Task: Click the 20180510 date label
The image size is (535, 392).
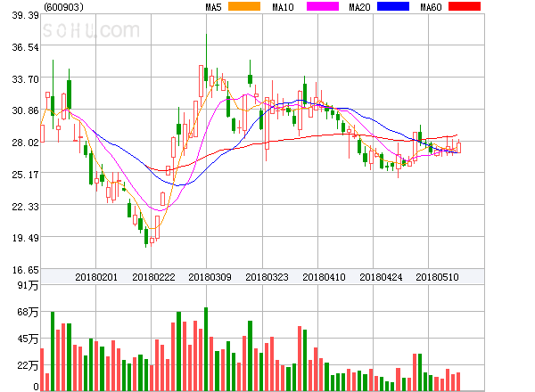Action: click(437, 277)
